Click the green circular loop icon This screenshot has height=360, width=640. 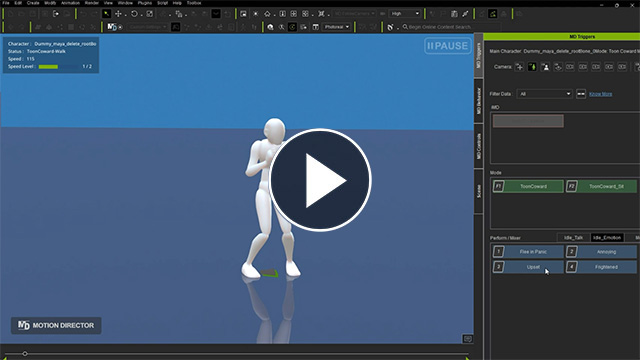292,27
